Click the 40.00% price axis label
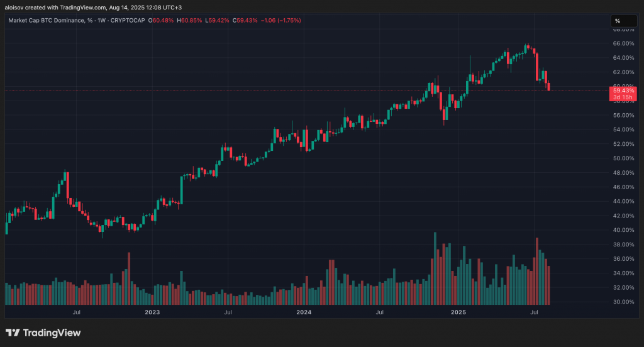The width and height of the screenshot is (644, 347). click(x=623, y=230)
